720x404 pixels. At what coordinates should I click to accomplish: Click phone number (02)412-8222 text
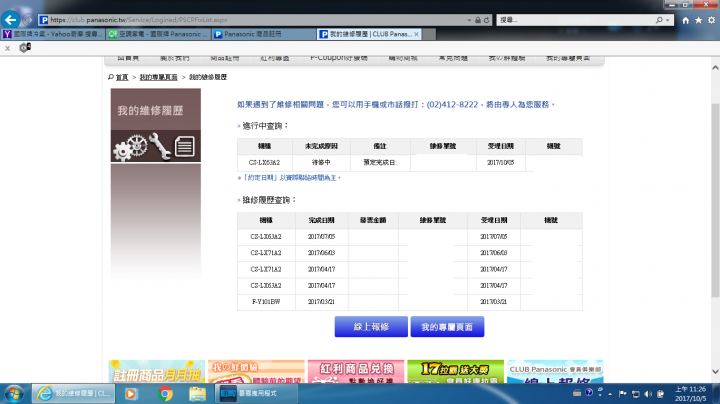(452, 105)
